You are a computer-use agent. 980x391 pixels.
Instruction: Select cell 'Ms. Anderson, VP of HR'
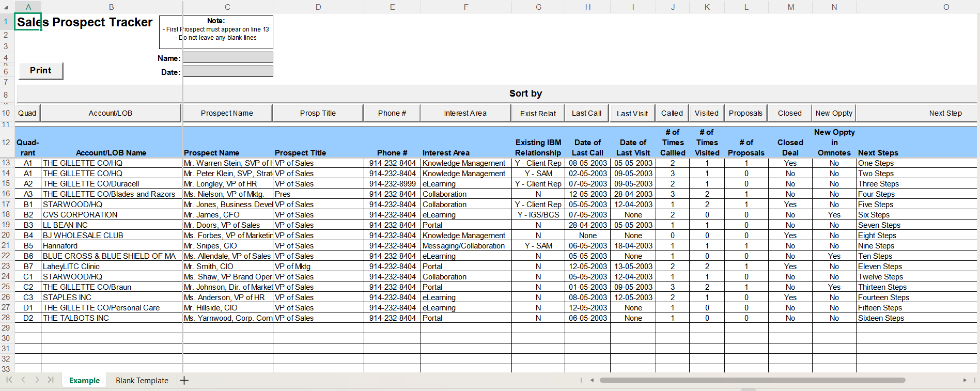(228, 298)
